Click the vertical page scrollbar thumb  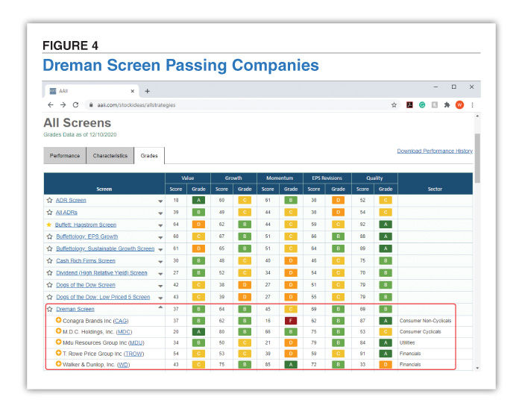click(477, 158)
